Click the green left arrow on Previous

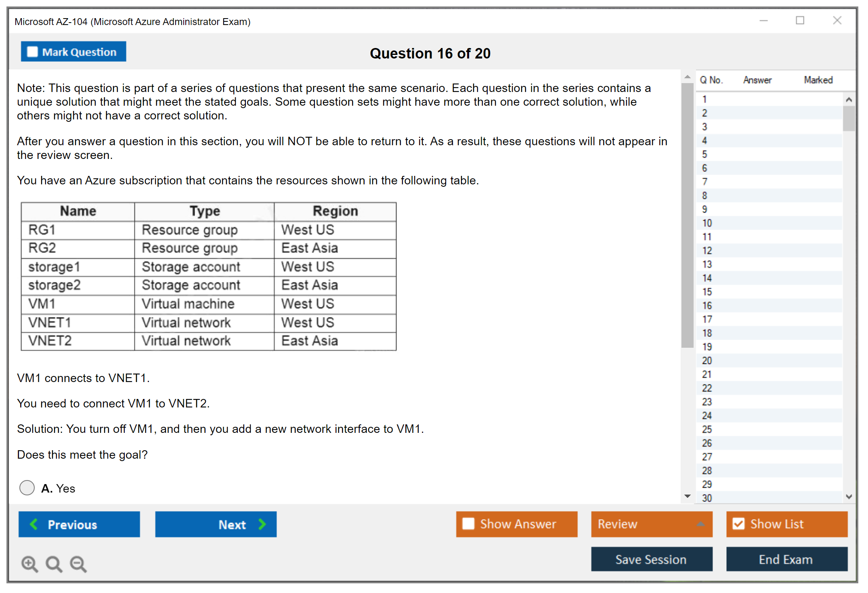pyautogui.click(x=34, y=524)
